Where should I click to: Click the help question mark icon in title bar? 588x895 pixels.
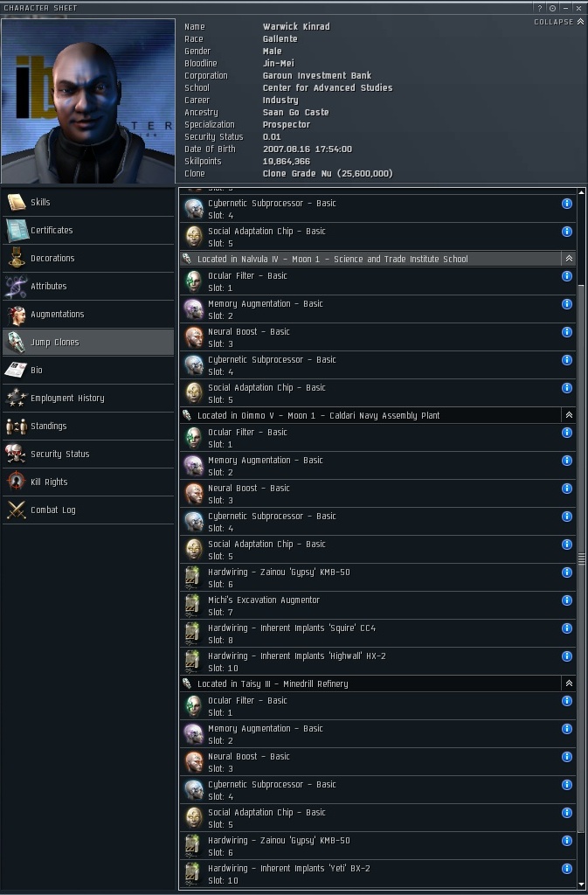click(540, 8)
